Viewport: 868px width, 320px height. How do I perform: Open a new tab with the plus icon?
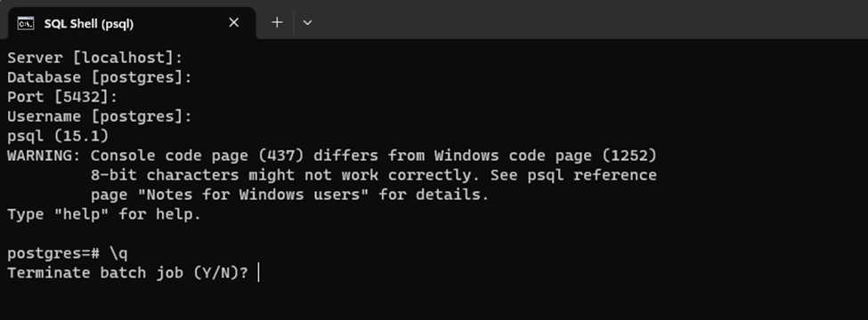tap(277, 22)
